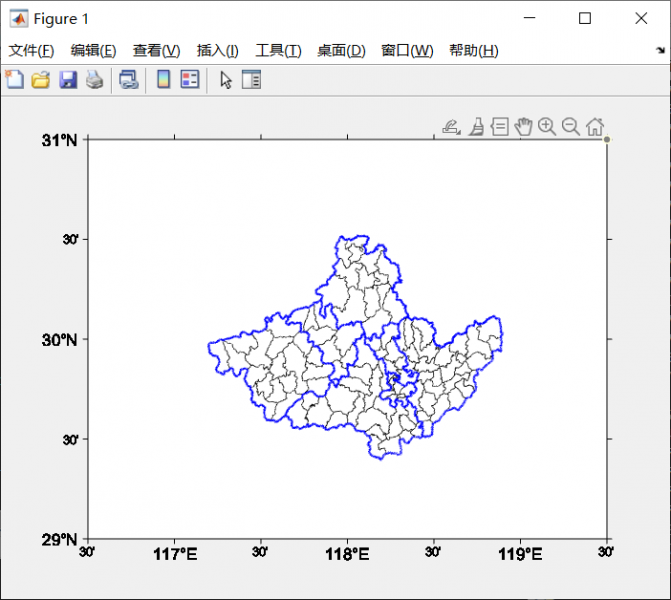Viewport: 671px width, 600px height.
Task: Toggle the Edit Plot arrow tool
Action: pos(226,80)
